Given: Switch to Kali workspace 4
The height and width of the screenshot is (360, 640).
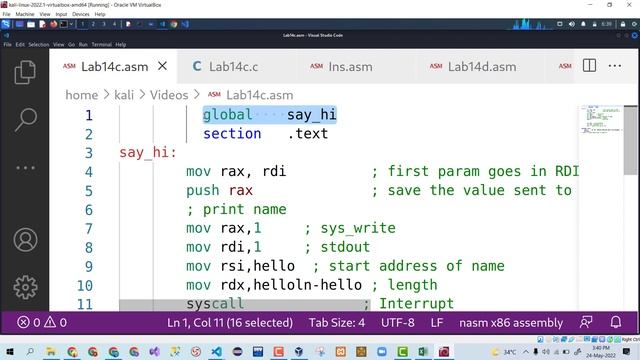Looking at the screenshot, I should coord(114,24).
